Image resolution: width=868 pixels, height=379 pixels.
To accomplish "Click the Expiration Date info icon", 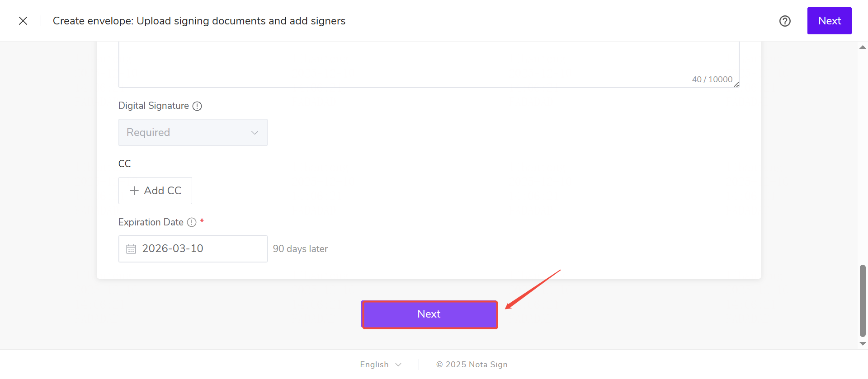I will pos(192,222).
